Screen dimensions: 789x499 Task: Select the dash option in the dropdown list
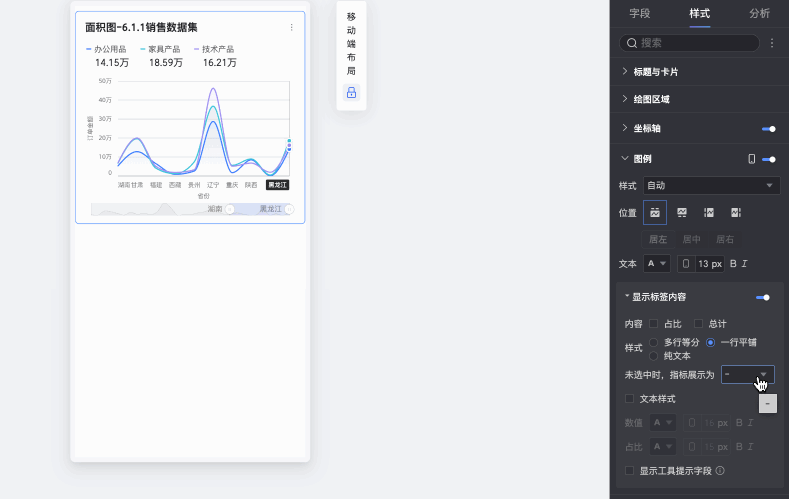768,403
